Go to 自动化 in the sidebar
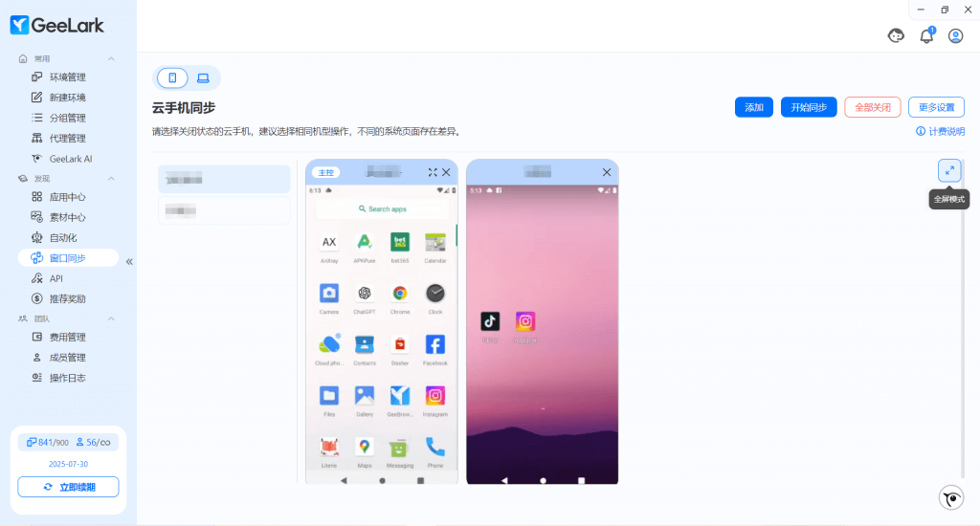 pyautogui.click(x=63, y=237)
